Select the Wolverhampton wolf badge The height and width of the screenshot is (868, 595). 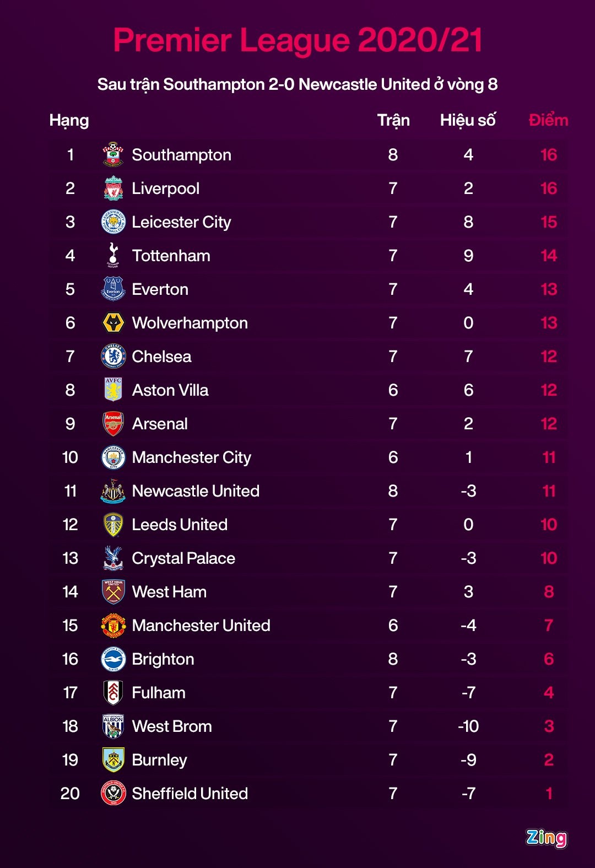113,323
